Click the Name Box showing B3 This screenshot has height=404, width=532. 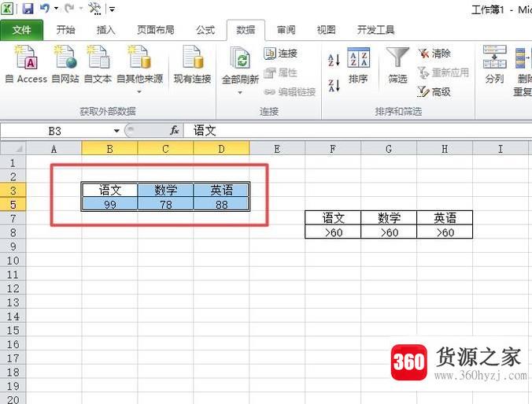click(x=55, y=131)
